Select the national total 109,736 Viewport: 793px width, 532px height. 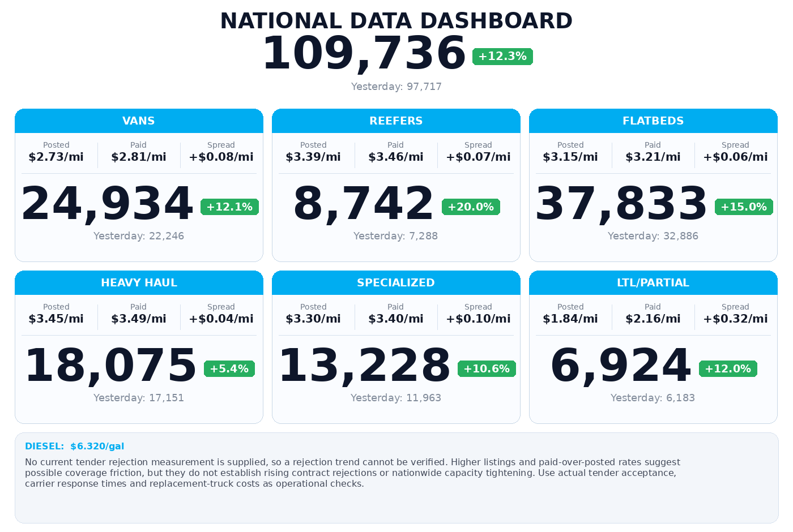[364, 54]
